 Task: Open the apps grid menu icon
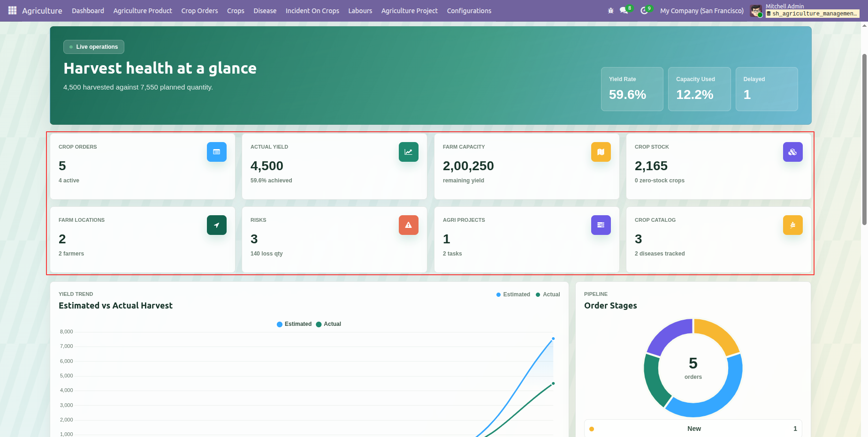pos(12,10)
